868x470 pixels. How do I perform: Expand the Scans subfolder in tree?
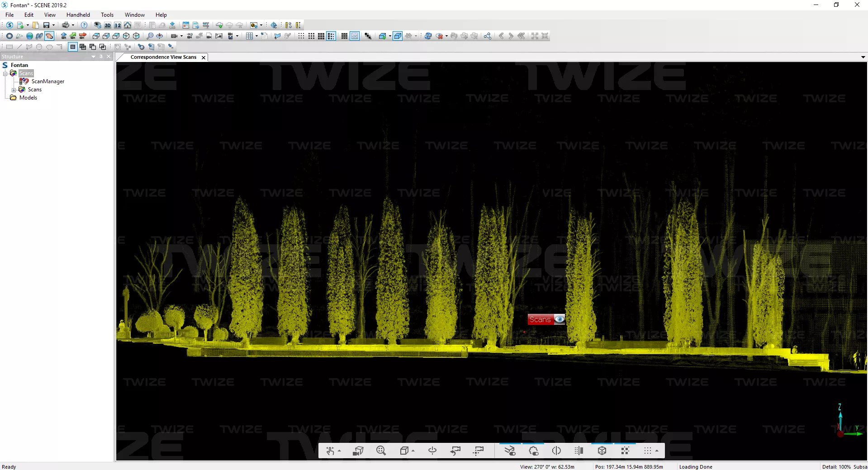click(x=14, y=90)
